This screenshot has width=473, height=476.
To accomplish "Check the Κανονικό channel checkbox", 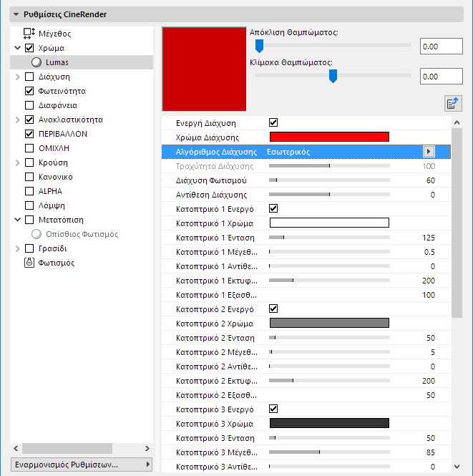I will (x=29, y=177).
